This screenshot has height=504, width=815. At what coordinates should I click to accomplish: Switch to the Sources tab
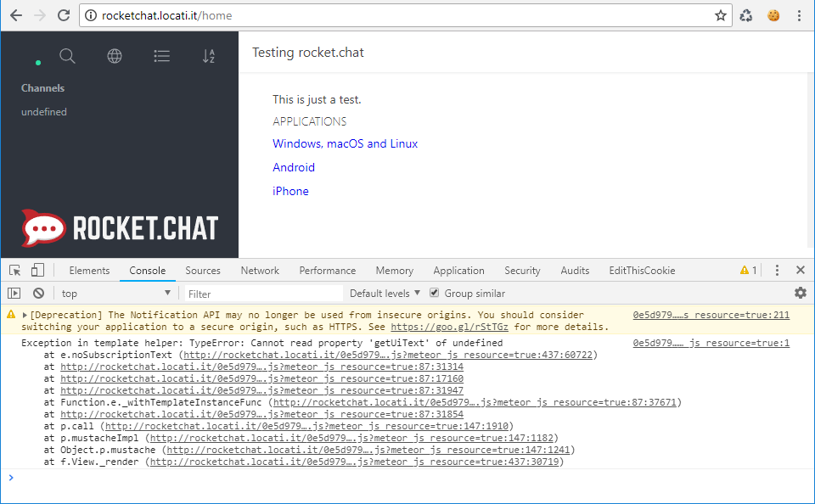point(203,271)
